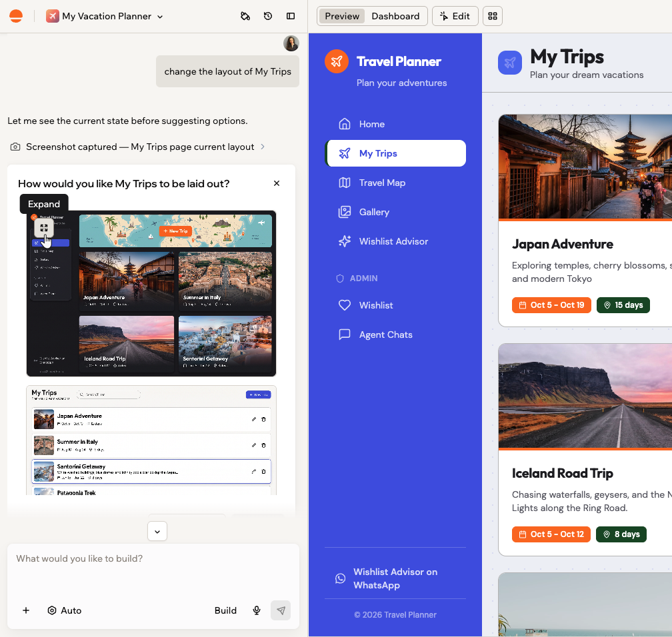
Task: Click the Japan Adventure title
Action: coord(562,244)
